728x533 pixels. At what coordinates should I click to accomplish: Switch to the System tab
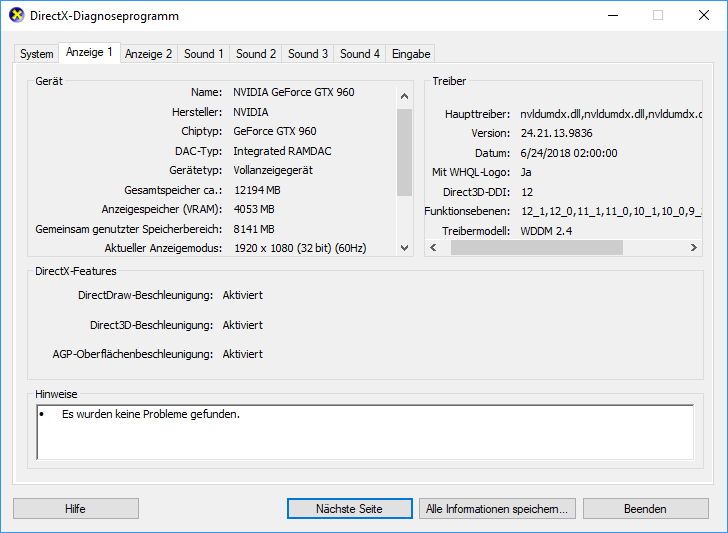pos(36,54)
